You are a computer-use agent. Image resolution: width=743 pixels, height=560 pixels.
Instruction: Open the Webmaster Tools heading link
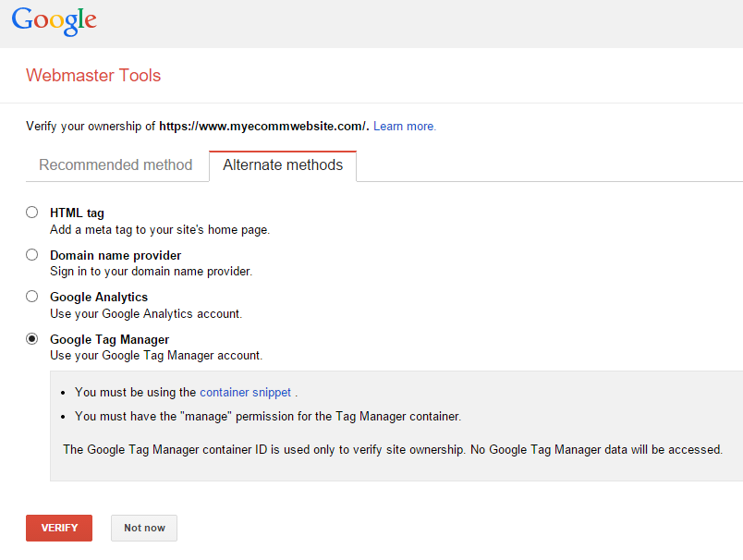pyautogui.click(x=93, y=76)
